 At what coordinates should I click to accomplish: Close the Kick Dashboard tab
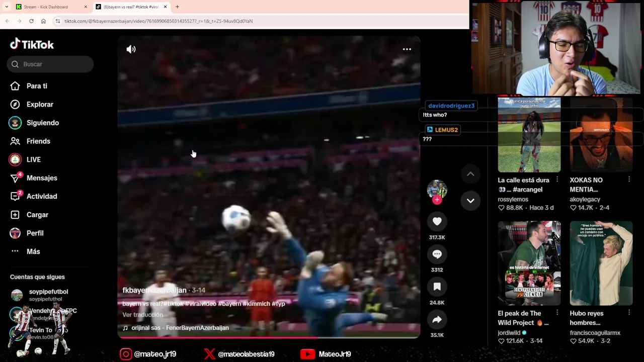pos(85,7)
